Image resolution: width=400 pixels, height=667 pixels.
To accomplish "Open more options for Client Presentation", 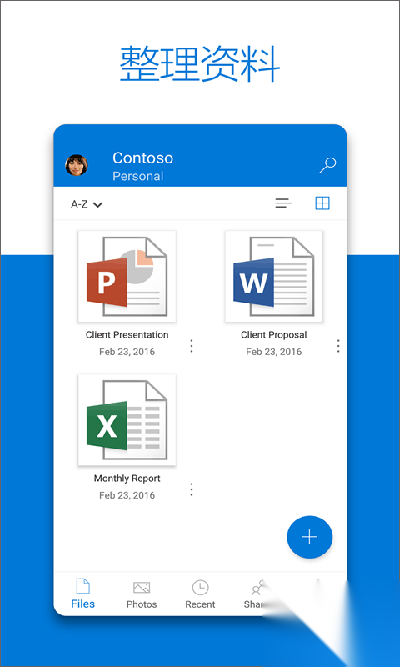I will [x=191, y=346].
